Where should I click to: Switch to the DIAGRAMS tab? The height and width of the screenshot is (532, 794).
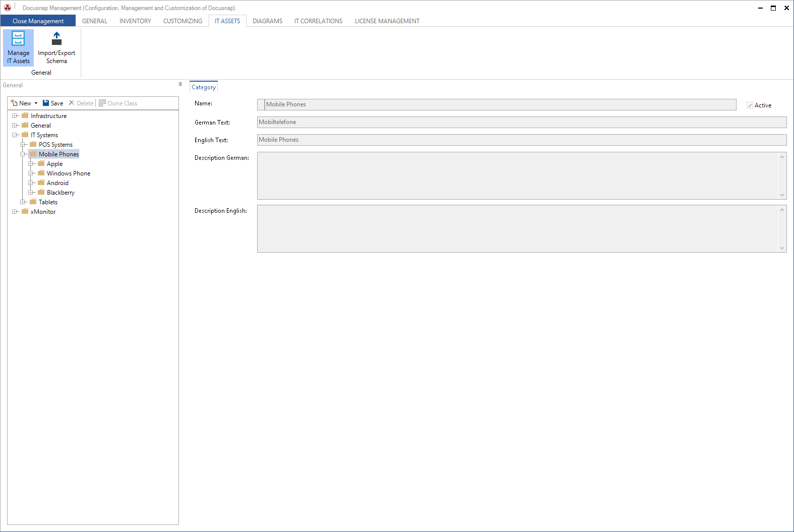click(268, 21)
